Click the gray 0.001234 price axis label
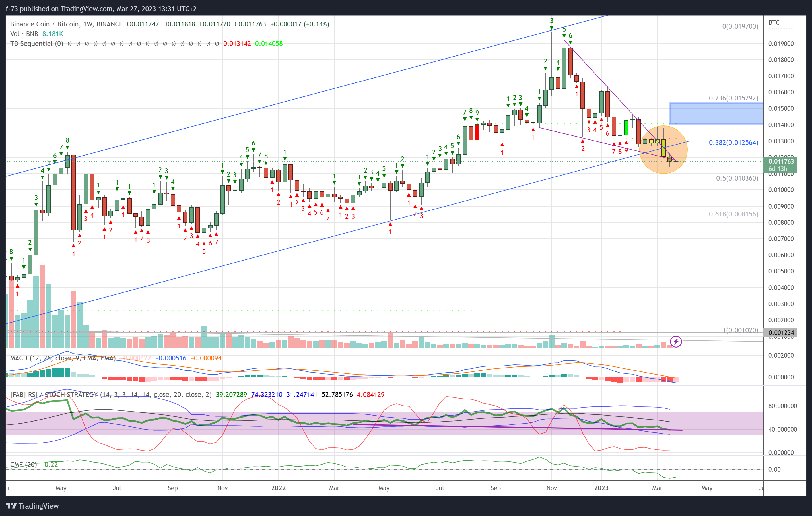812x516 pixels. pos(781,333)
